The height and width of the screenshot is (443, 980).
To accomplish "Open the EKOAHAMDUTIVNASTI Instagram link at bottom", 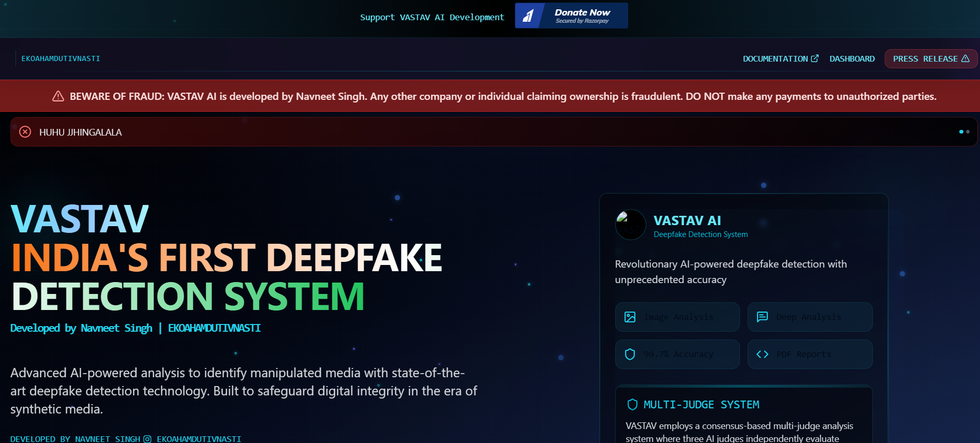I will coord(199,439).
